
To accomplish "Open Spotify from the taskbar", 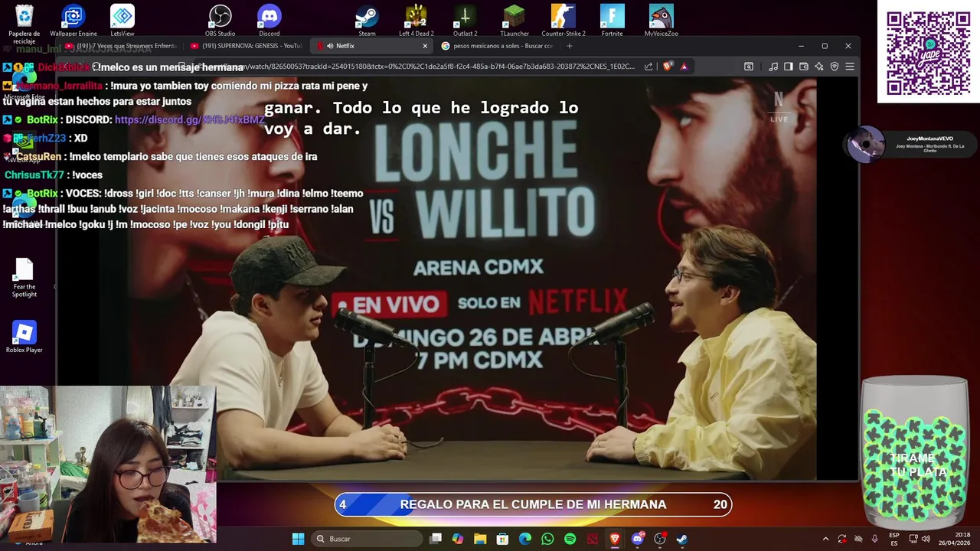I will [570, 539].
